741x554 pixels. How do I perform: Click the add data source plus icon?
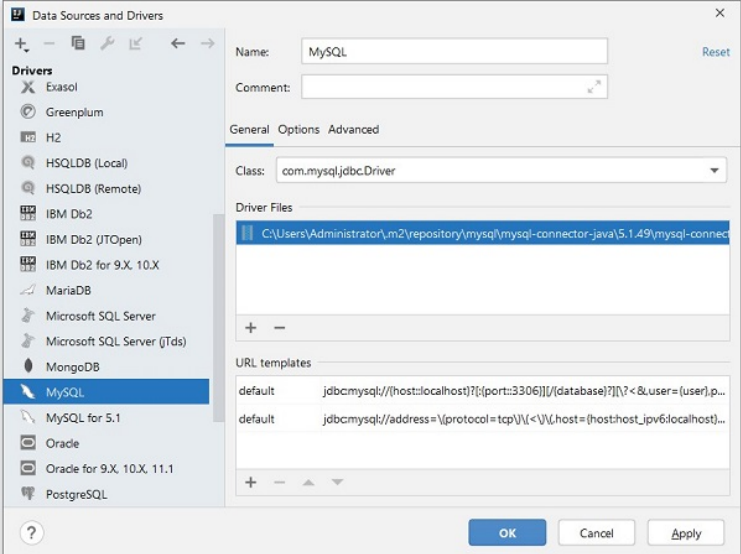coord(21,44)
